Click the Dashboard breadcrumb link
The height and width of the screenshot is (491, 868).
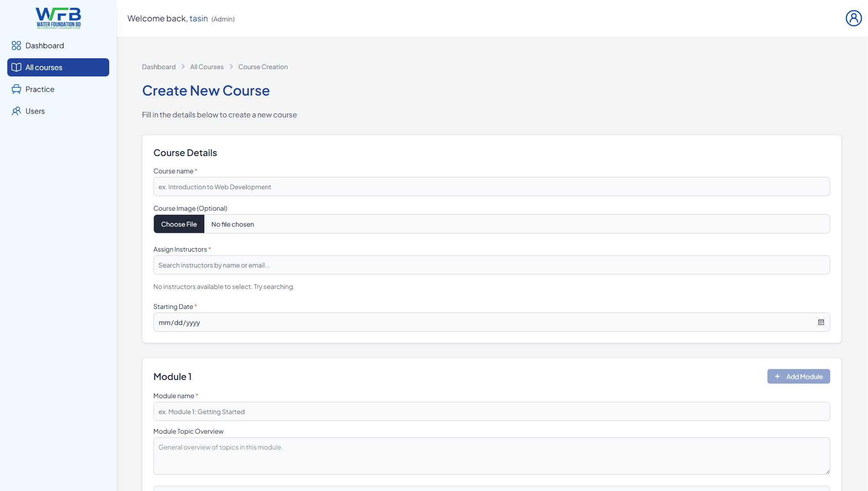(x=158, y=67)
